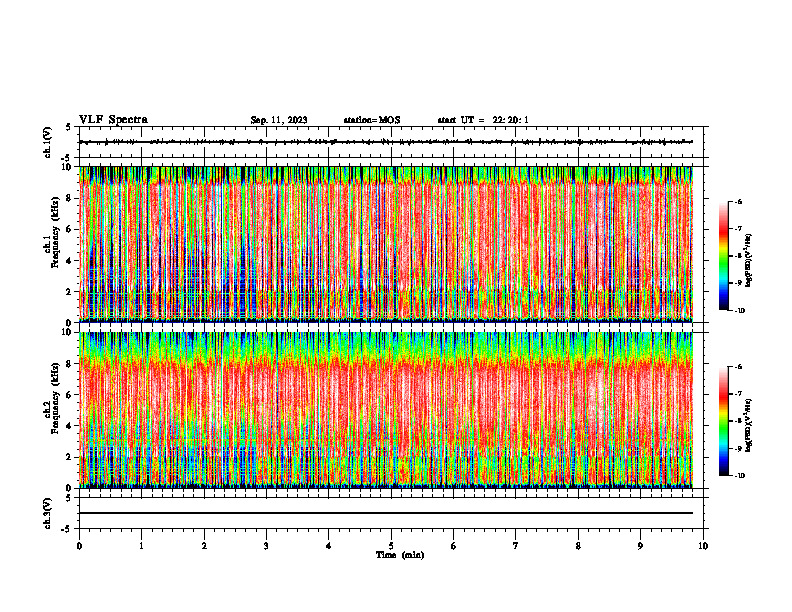Screen dimensions: 792x612
Task: Click the '7' tick on the time axis
Action: coord(516,546)
